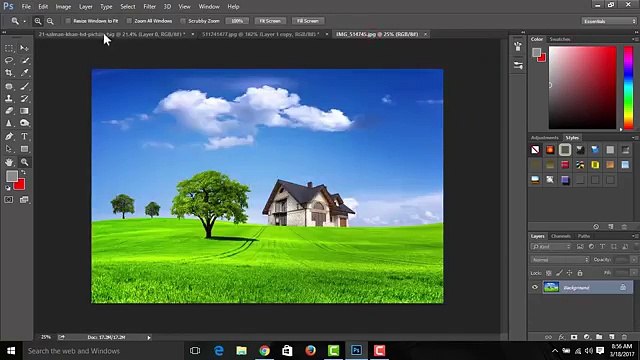Select the Pen tool
The width and height of the screenshot is (640, 360).
9,136
